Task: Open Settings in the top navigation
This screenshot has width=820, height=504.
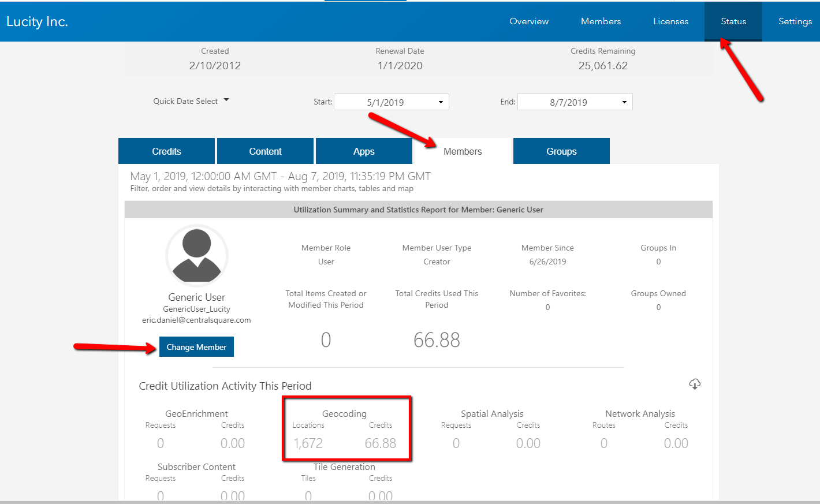Action: coord(795,21)
